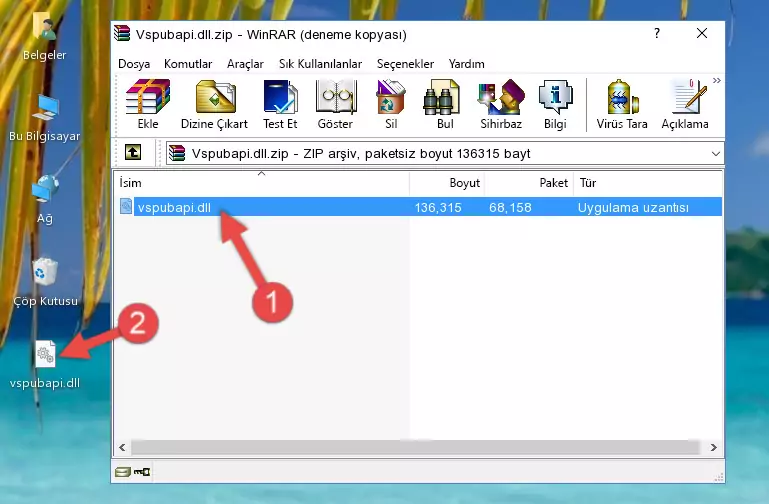This screenshot has width=769, height=504.
Task: Click the horizontal scrollbar track
Action: coord(415,447)
